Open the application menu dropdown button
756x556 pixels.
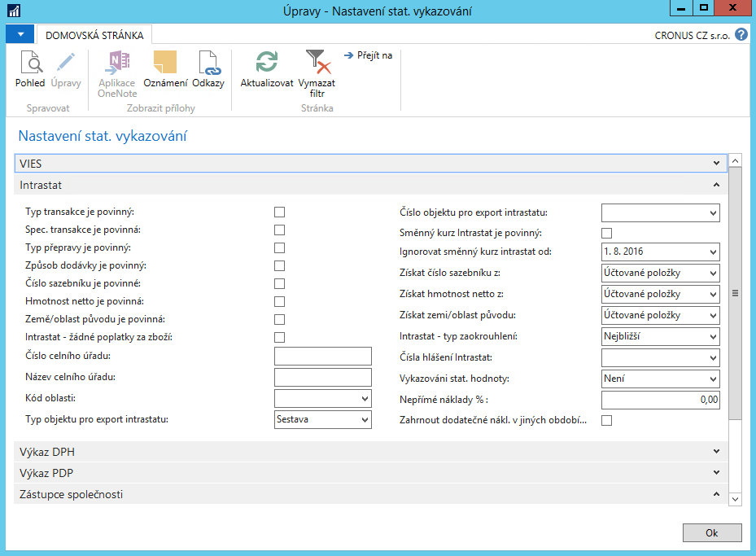pos(20,34)
